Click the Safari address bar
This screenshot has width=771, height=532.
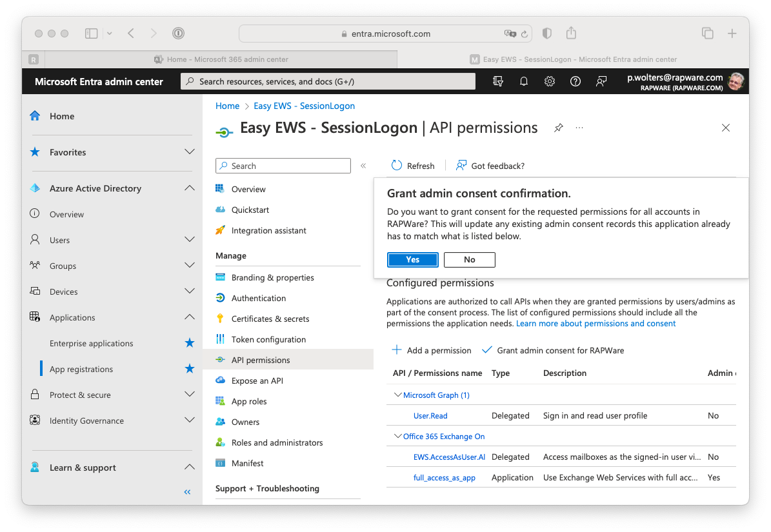pos(386,34)
